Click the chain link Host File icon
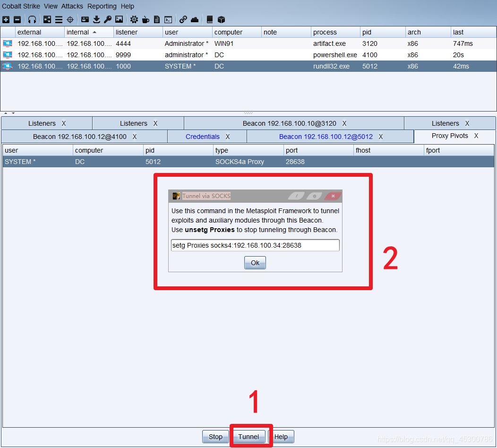497x448 pixels. coord(183,20)
